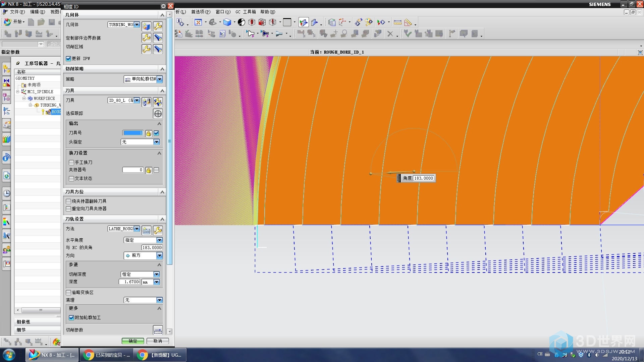Display custom part boundary data flashlight
This screenshot has height=362, width=644.
coord(158,38)
